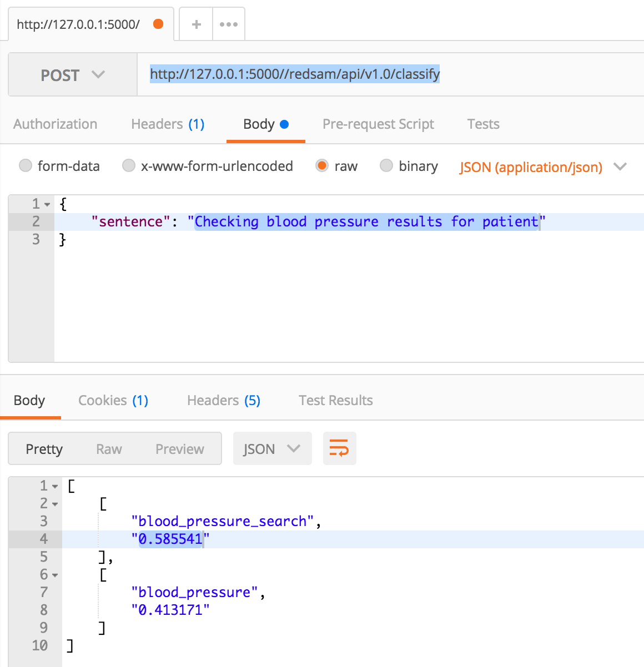
Task: Click the blue dot on the Body tab
Action: point(285,123)
